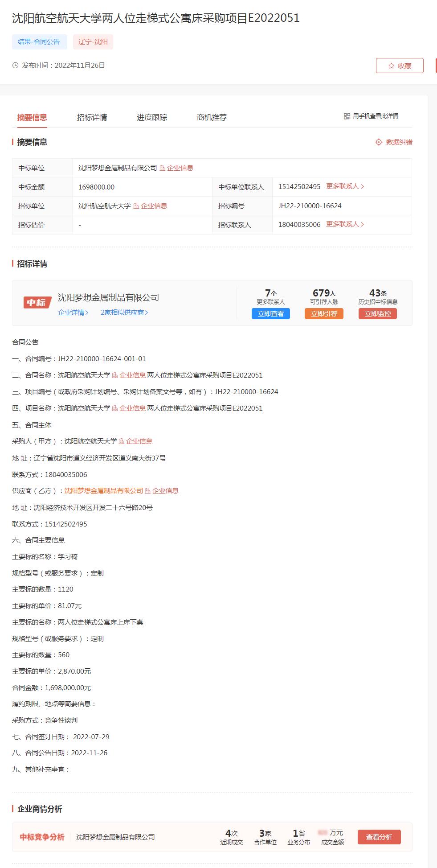The image size is (437, 868).
Task: Click the 中标竞争分析 label
Action: (42, 837)
